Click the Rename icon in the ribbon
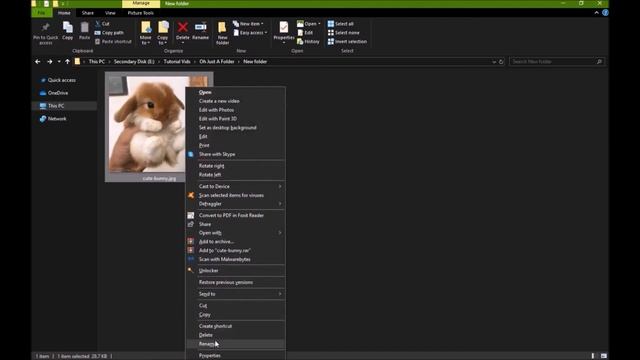Screen dimensions: 640x360 200,28
